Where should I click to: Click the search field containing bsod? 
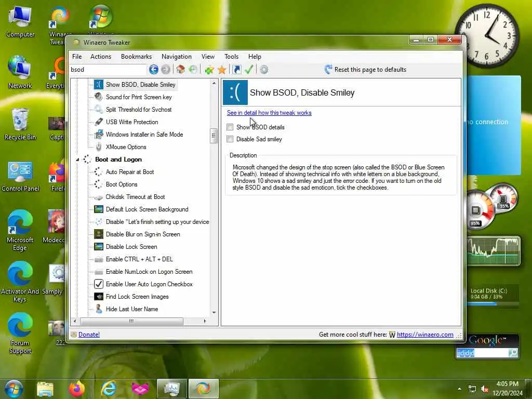point(108,70)
